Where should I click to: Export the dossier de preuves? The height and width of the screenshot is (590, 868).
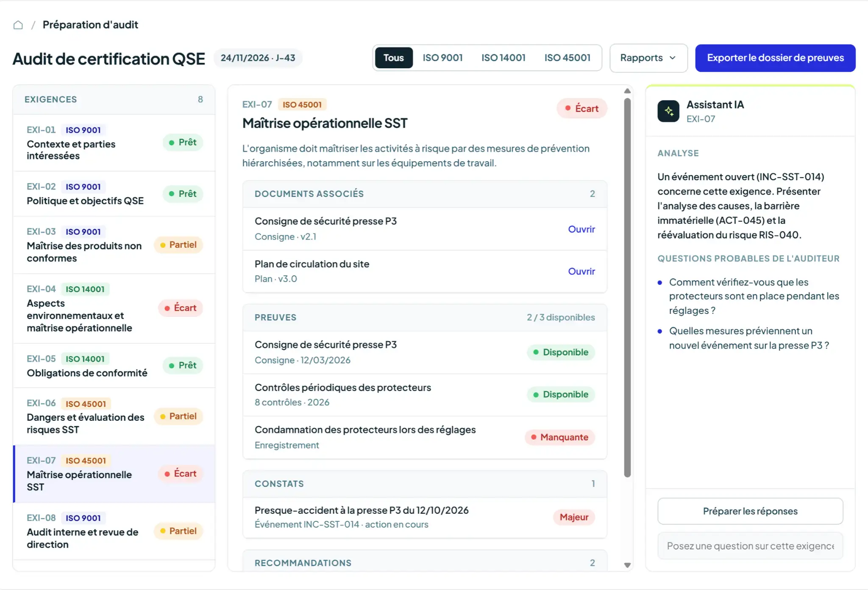pyautogui.click(x=775, y=58)
